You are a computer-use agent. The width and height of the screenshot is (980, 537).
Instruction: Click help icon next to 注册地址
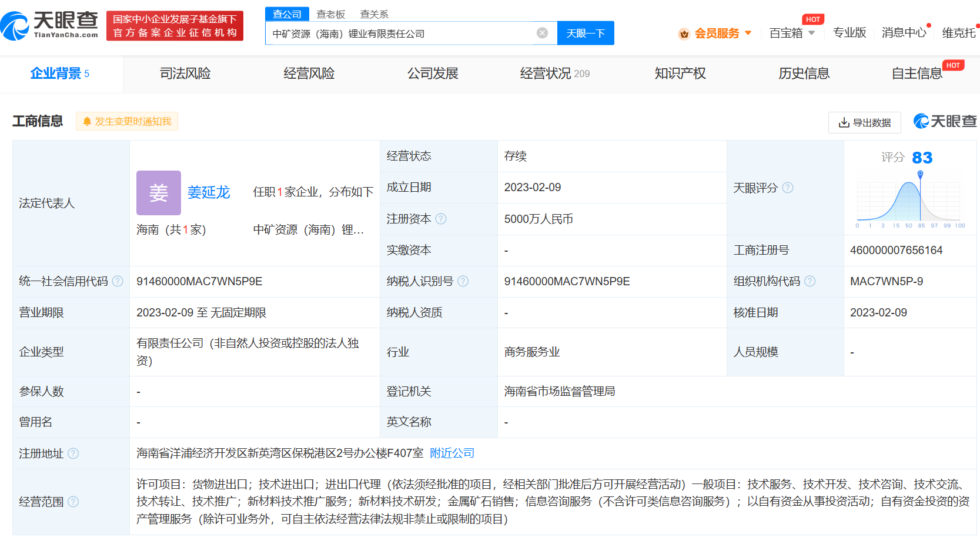pos(73,453)
